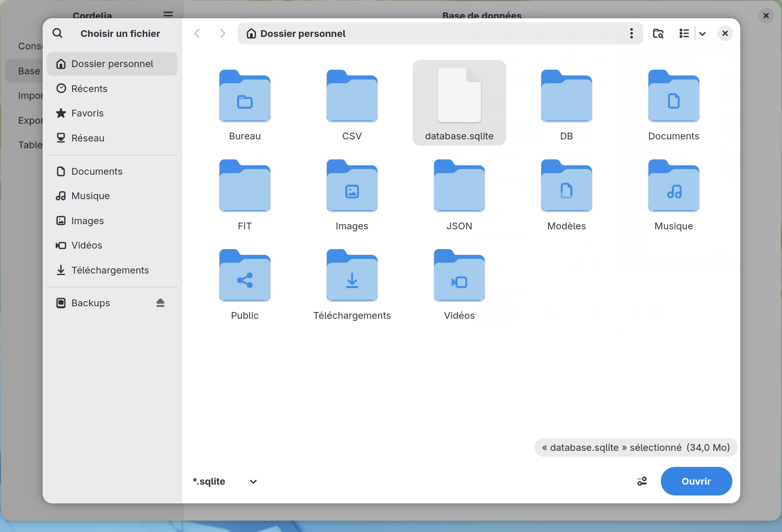Viewport: 782px width, 532px height.
Task: Open Téléchargements bookmark in sidebar
Action: point(112,270)
